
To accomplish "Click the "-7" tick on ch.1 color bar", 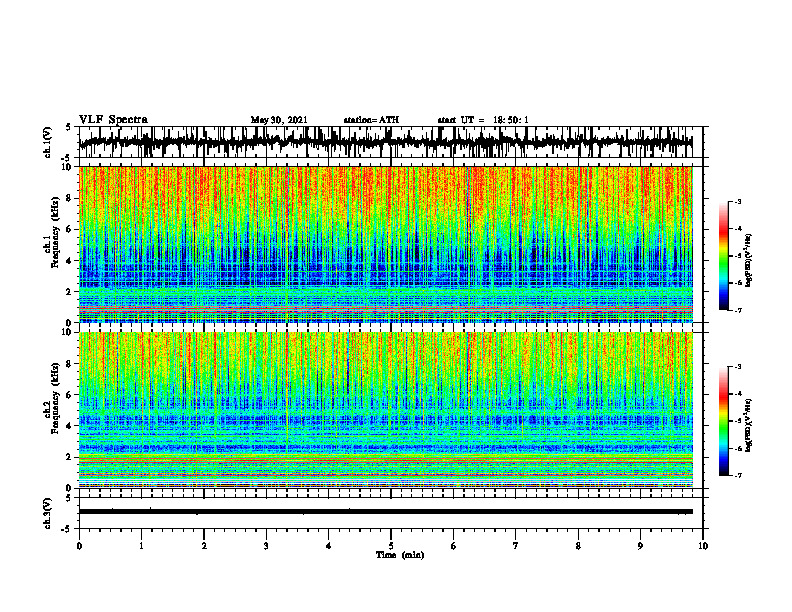I will coord(738,310).
